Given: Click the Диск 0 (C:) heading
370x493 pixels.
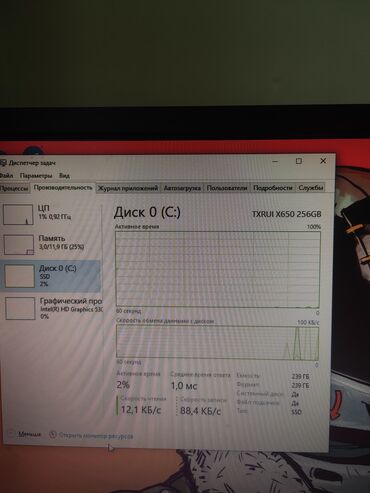Looking at the screenshot, I should (x=147, y=212).
